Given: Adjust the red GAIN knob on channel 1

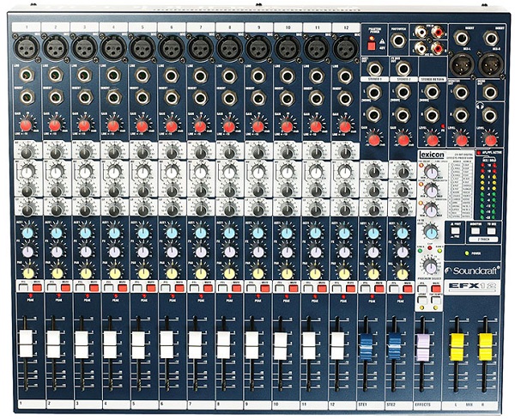Looking at the screenshot, I should [x=26, y=126].
